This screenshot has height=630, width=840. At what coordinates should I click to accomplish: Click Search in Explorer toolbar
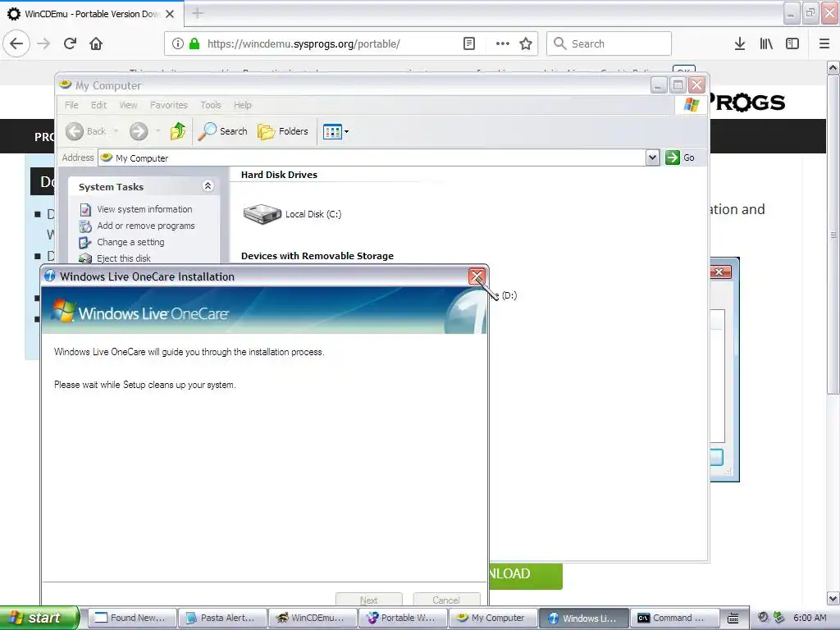click(222, 131)
